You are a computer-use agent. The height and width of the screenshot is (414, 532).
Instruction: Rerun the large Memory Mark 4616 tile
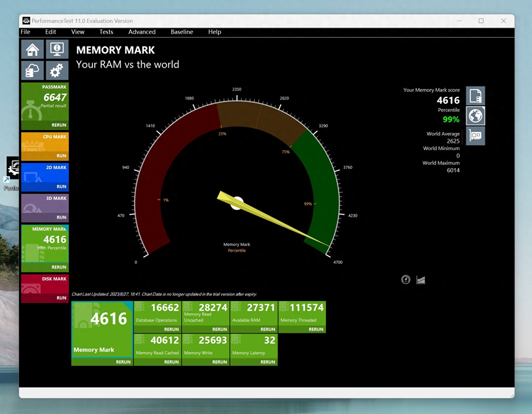(123, 362)
